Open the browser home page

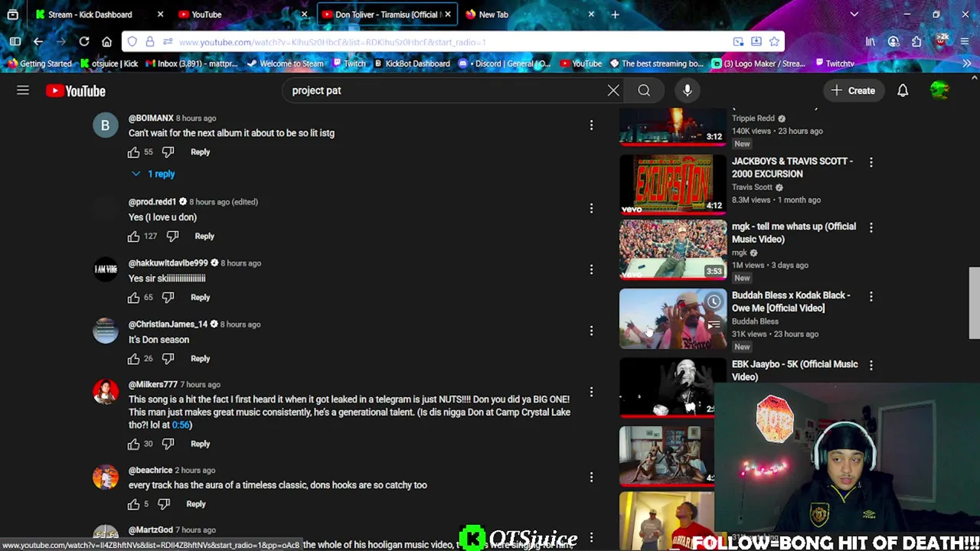pos(107,41)
